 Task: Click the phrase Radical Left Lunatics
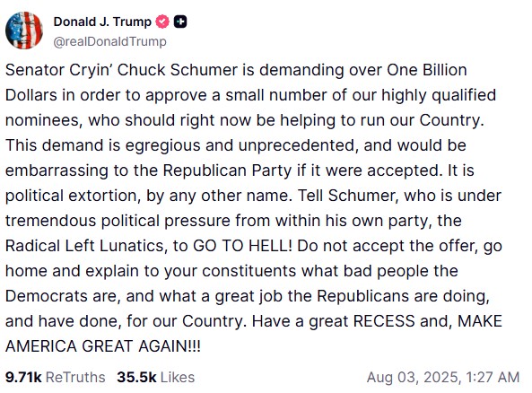tap(86, 246)
